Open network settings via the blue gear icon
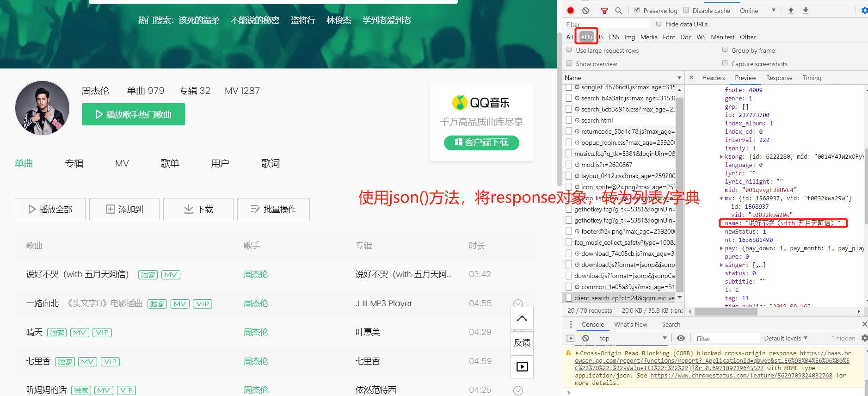This screenshot has width=868, height=396. pyautogui.click(x=864, y=11)
